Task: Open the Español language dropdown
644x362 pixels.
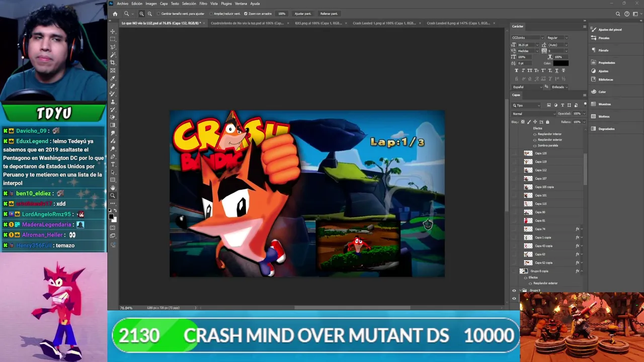Action: click(527, 87)
